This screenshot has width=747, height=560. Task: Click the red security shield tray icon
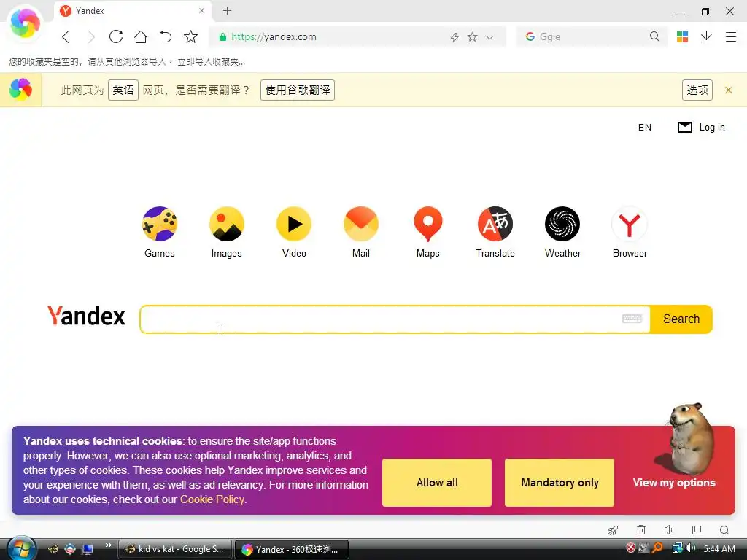[x=631, y=548]
